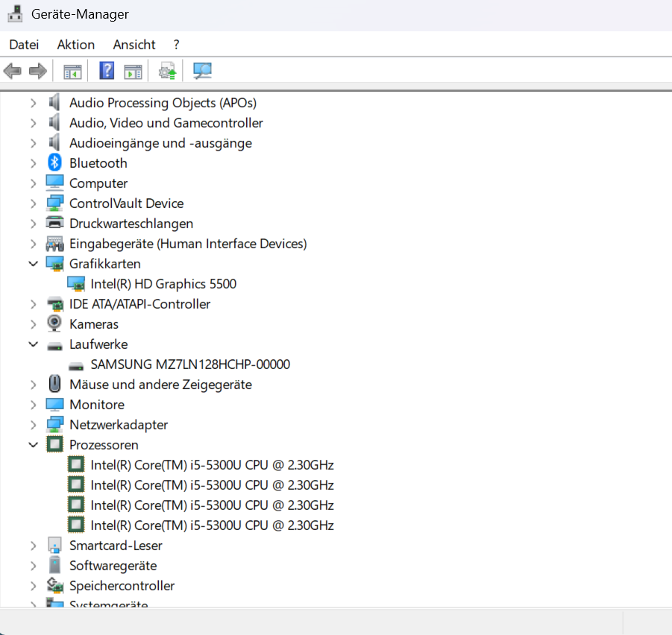Select the Monitore label

click(x=97, y=405)
